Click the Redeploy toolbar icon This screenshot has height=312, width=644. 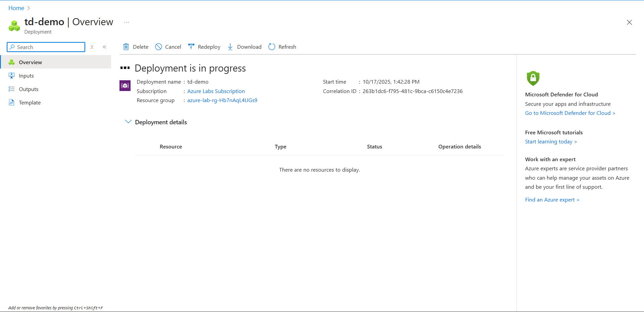[191, 47]
